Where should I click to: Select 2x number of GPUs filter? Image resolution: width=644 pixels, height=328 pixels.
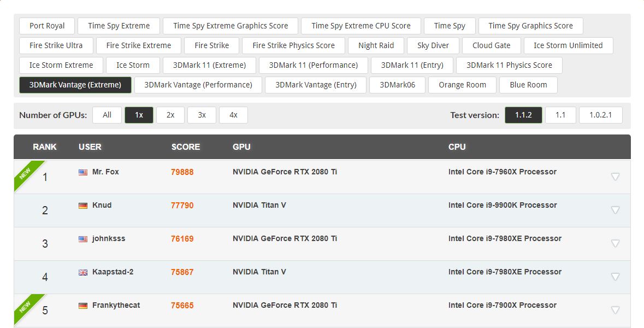pyautogui.click(x=170, y=115)
